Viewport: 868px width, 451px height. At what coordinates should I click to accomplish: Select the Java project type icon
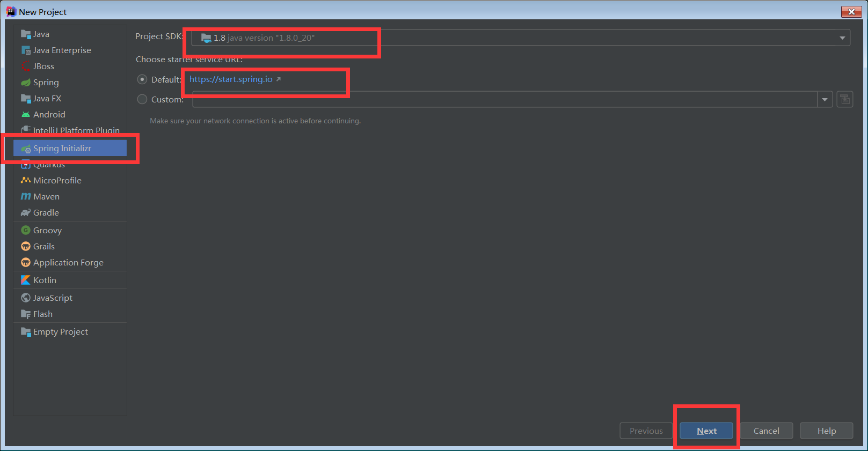(26, 34)
